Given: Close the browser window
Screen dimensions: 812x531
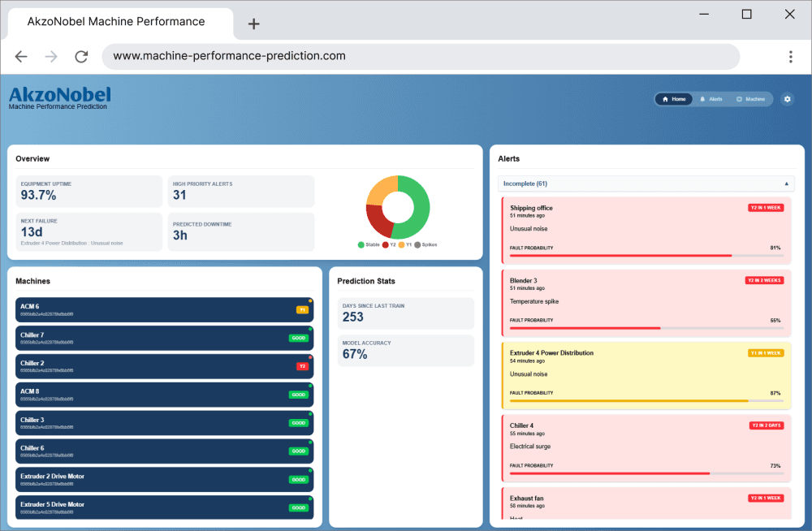Looking at the screenshot, I should (789, 14).
